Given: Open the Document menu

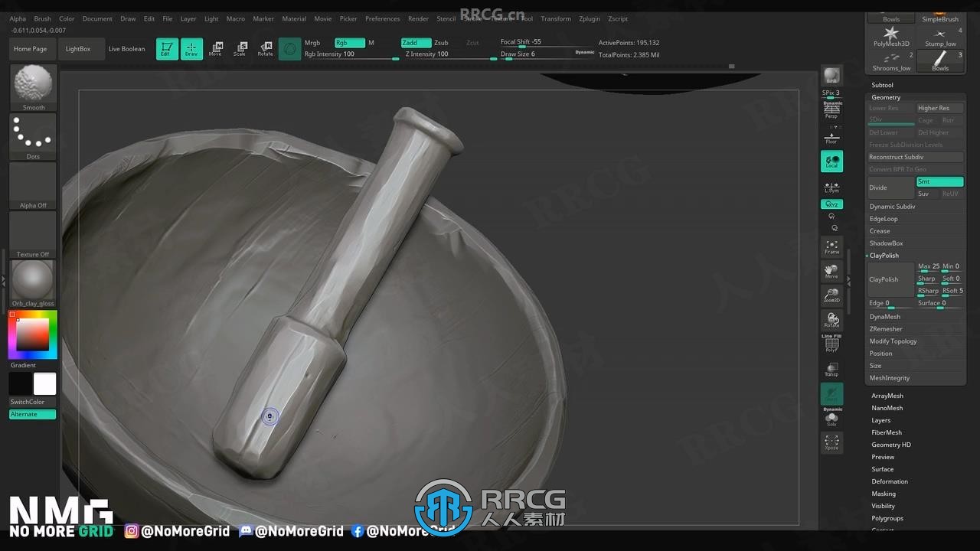Looking at the screenshot, I should (97, 18).
